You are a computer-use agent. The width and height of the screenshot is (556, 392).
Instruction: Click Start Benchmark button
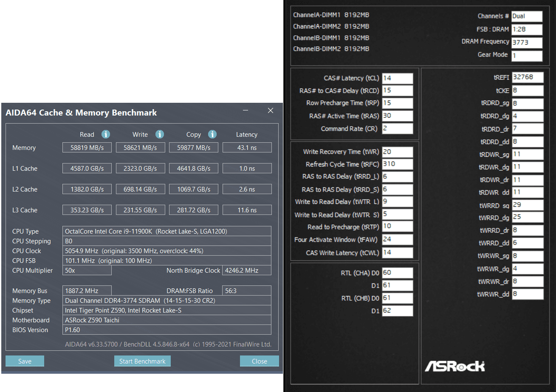tap(142, 361)
